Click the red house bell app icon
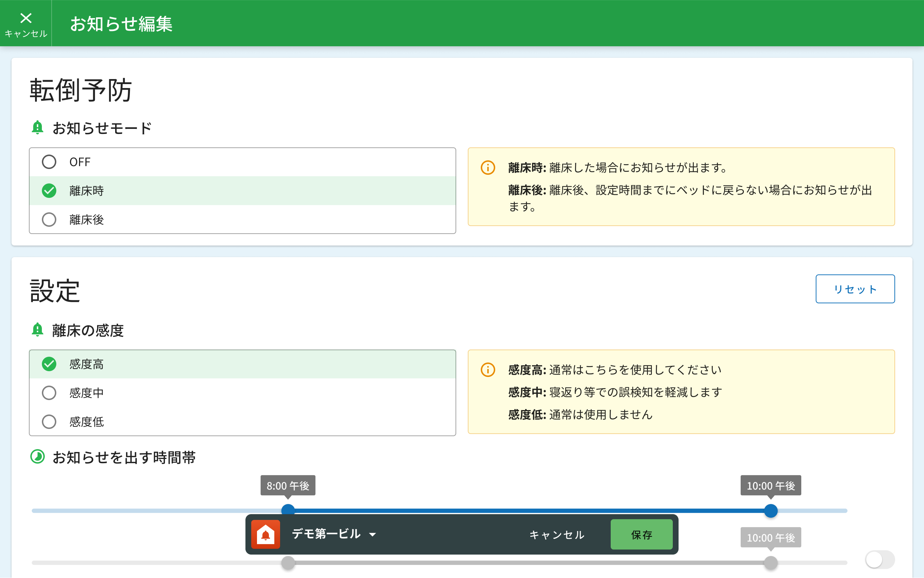The height and width of the screenshot is (578, 924). [x=266, y=534]
